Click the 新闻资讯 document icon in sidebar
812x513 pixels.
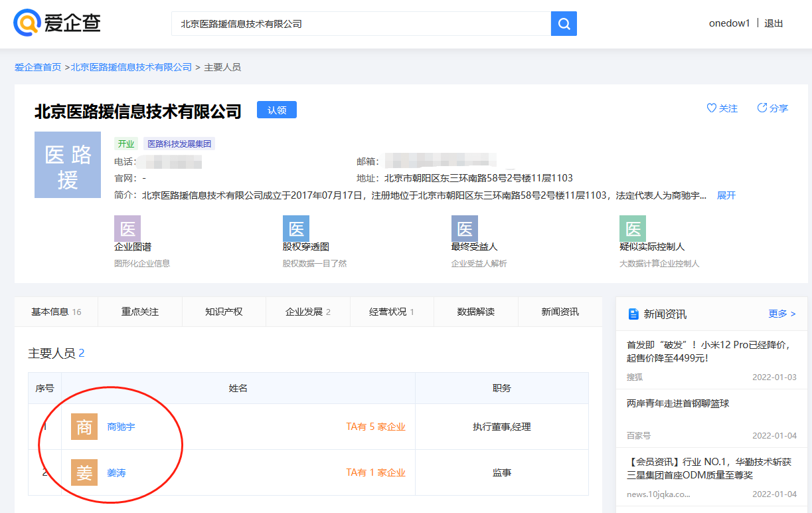tap(633, 314)
